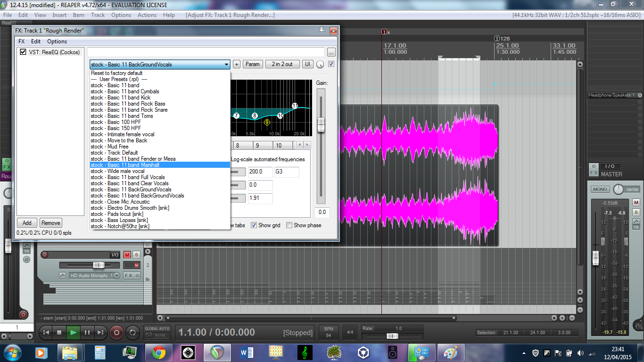Click the ReaEQ Gain slider handle

321,125
